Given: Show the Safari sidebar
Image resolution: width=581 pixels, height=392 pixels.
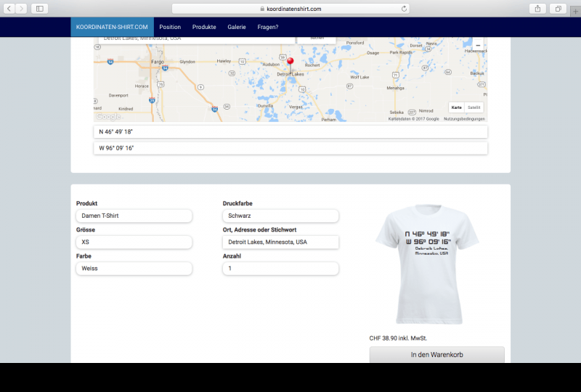Looking at the screenshot, I should coord(39,9).
